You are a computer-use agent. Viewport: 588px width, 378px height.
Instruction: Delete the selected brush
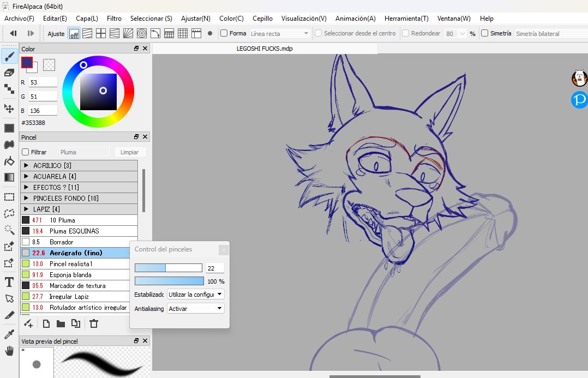pyautogui.click(x=94, y=323)
